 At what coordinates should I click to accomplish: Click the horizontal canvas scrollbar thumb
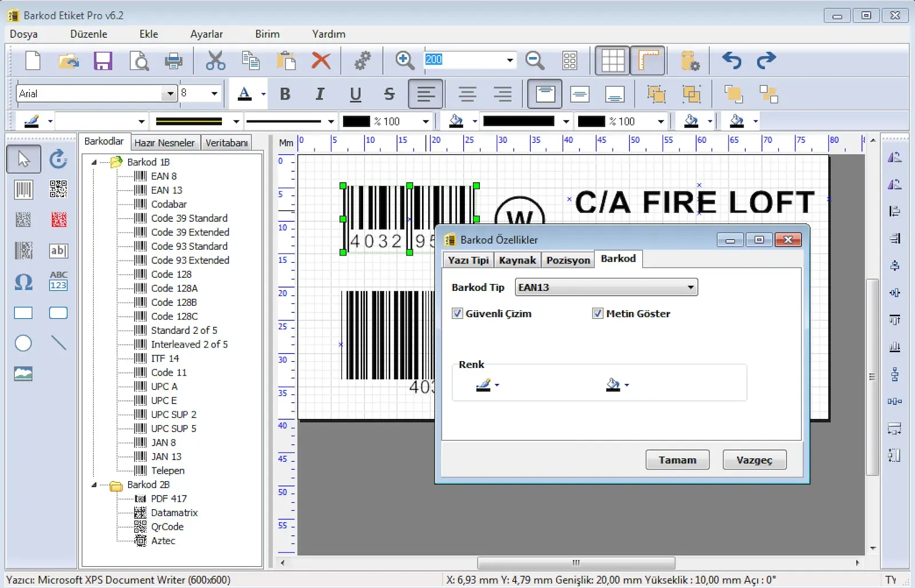(x=576, y=563)
